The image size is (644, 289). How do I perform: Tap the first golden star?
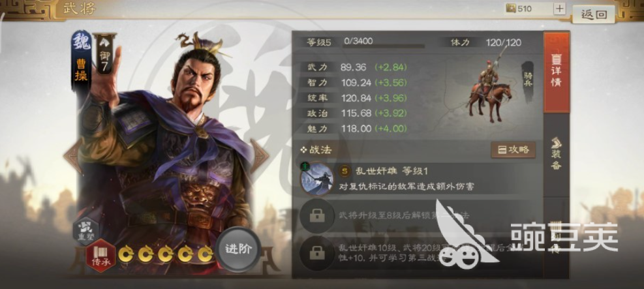pos(126,255)
